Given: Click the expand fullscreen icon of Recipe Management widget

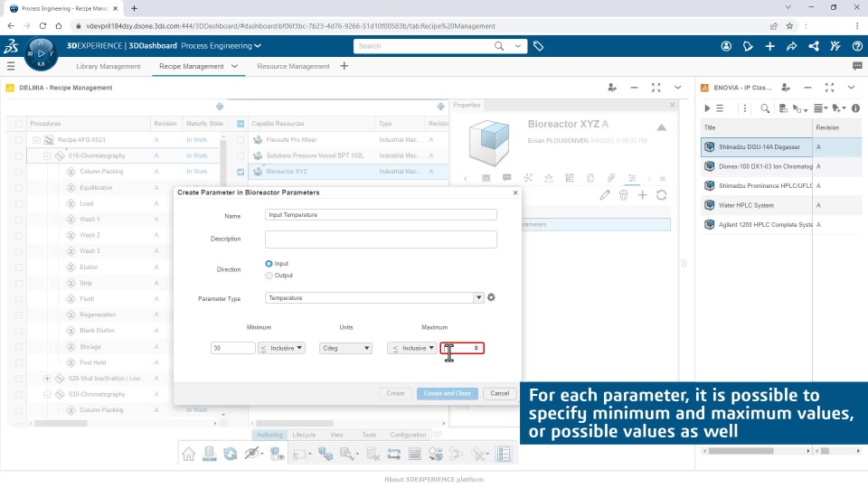Looking at the screenshot, I should pos(656,88).
